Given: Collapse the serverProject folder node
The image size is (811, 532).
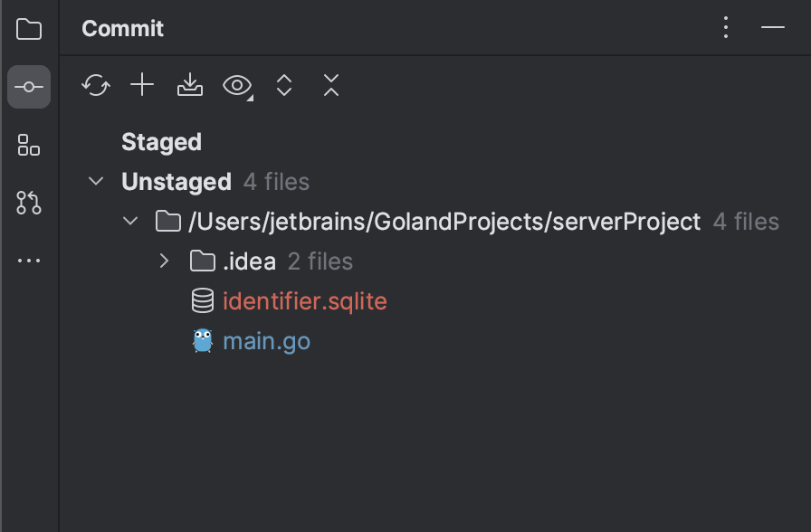Looking at the screenshot, I should pyautogui.click(x=129, y=221).
